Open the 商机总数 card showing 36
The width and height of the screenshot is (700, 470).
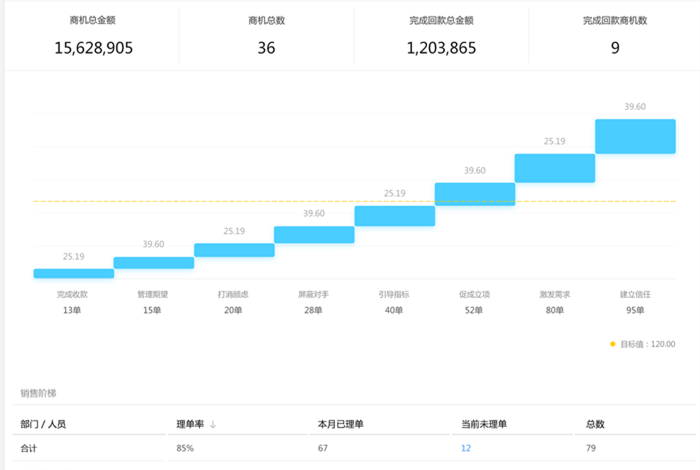click(266, 36)
